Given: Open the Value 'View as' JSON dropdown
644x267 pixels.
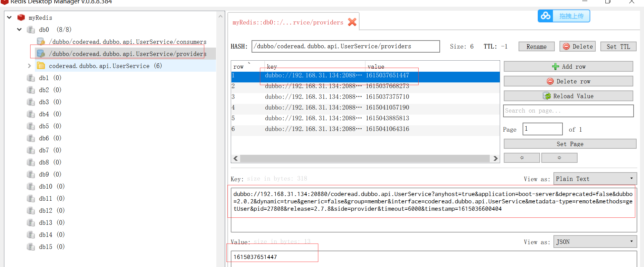Looking at the screenshot, I should click(x=595, y=242).
